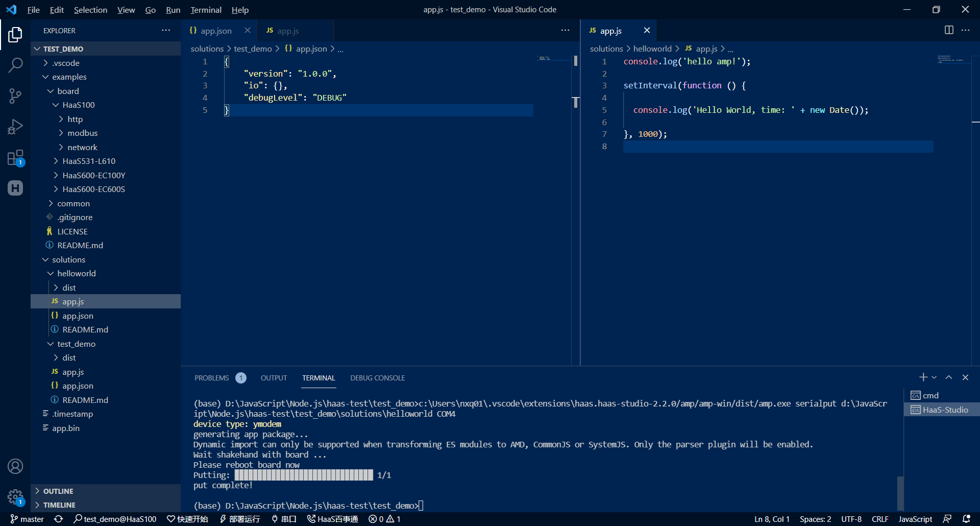Open the Edit menu
Screen dimensions: 980x526
coord(57,10)
